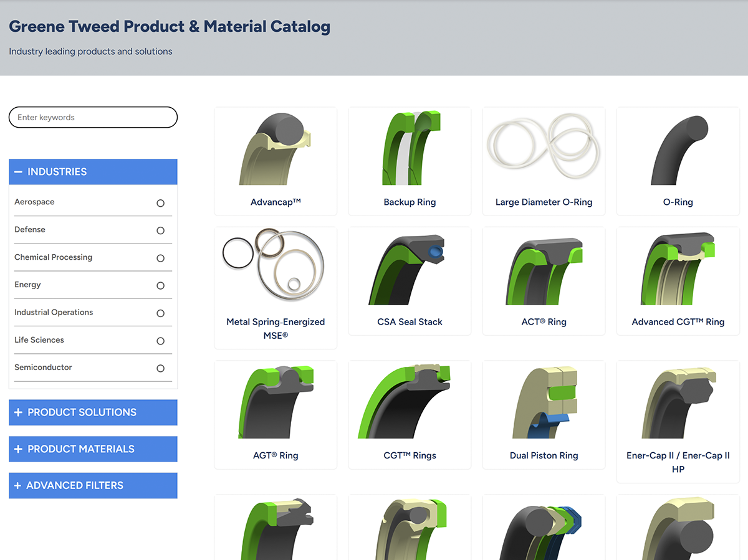Open the AGT Ring product image
The image size is (748, 560).
coord(275,403)
